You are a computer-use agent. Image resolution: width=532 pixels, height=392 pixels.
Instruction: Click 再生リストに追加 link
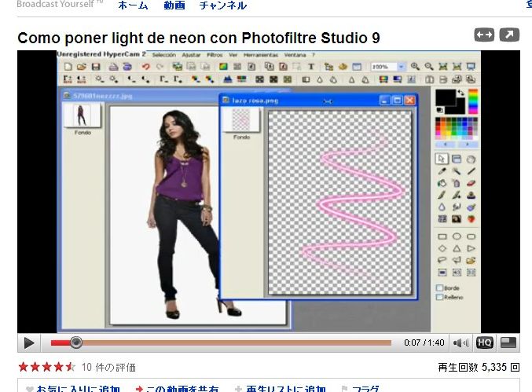pyautogui.click(x=286, y=389)
